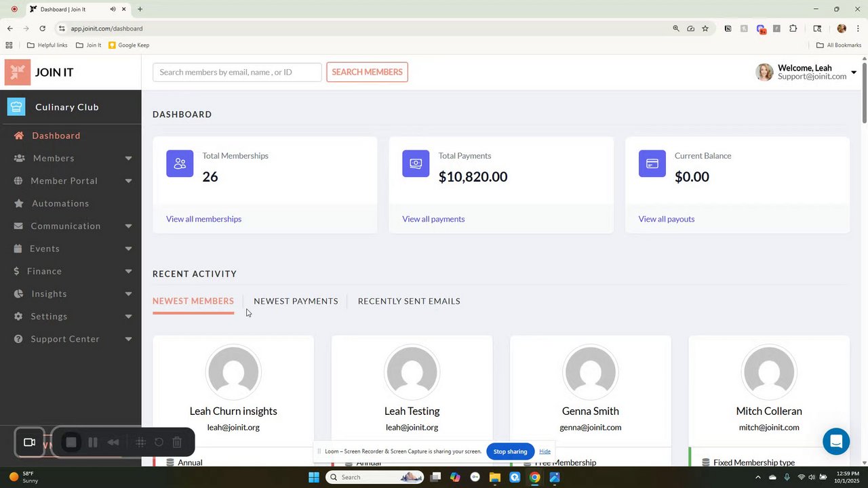Click the Communication envelope icon
868x488 pixels.
click(x=18, y=226)
